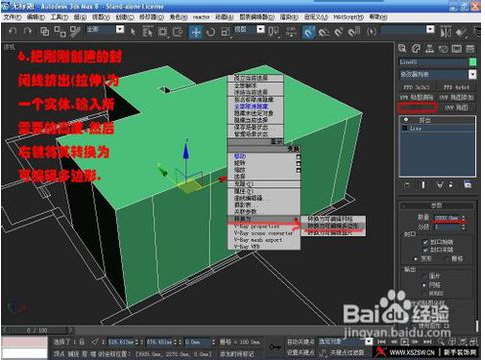The height and width of the screenshot is (360, 485).
Task: Click the 设置关键点 set key button
Action: pos(300,352)
